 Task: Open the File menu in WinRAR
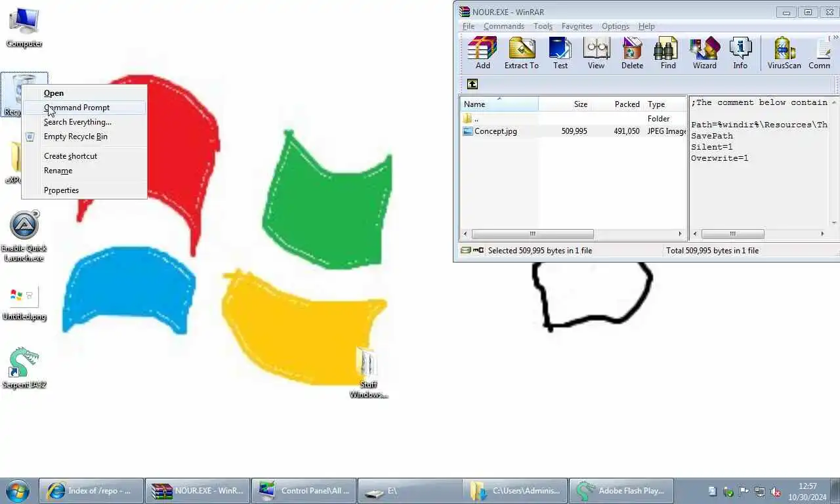pyautogui.click(x=469, y=26)
